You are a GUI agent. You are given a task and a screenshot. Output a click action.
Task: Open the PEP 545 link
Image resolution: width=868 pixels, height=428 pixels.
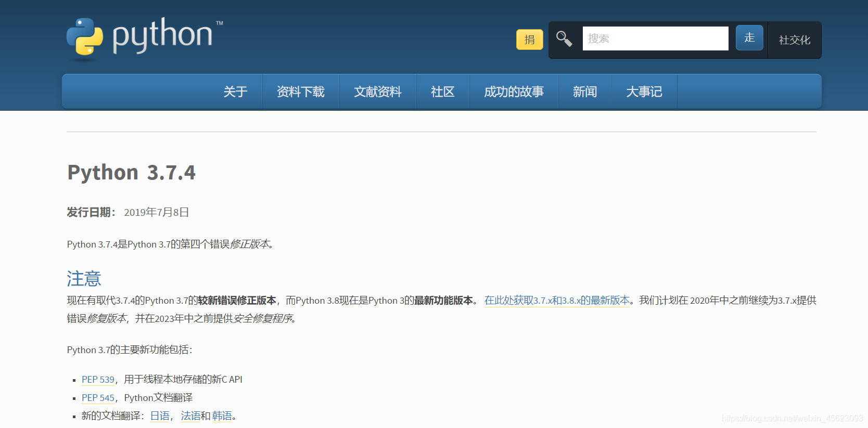[x=98, y=398]
